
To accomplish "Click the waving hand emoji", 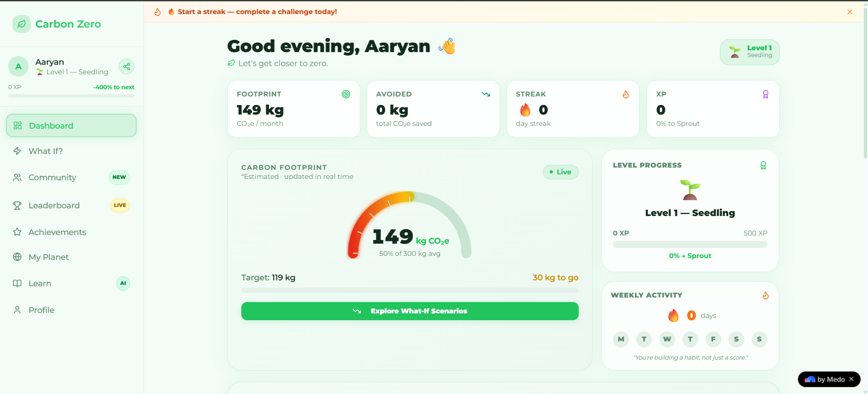I will [x=447, y=46].
